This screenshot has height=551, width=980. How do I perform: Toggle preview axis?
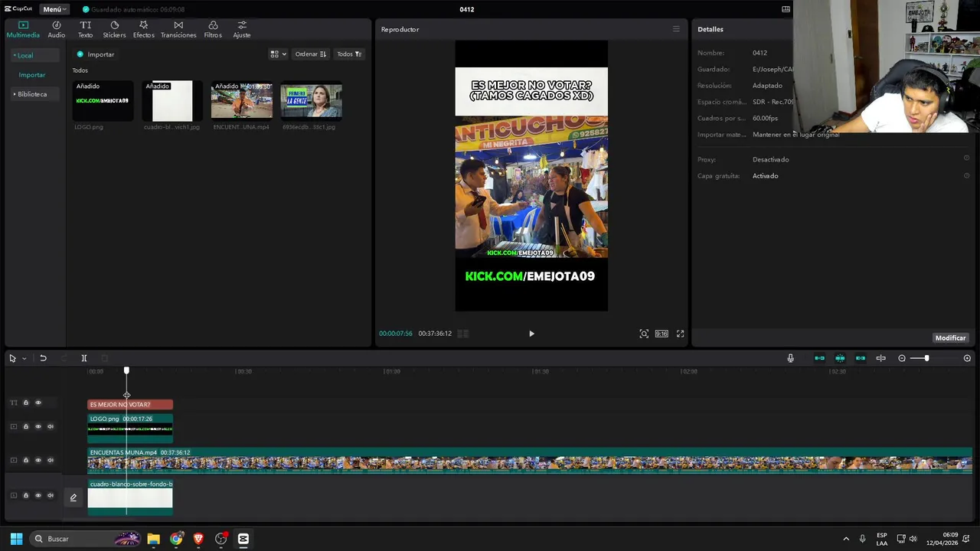880,358
